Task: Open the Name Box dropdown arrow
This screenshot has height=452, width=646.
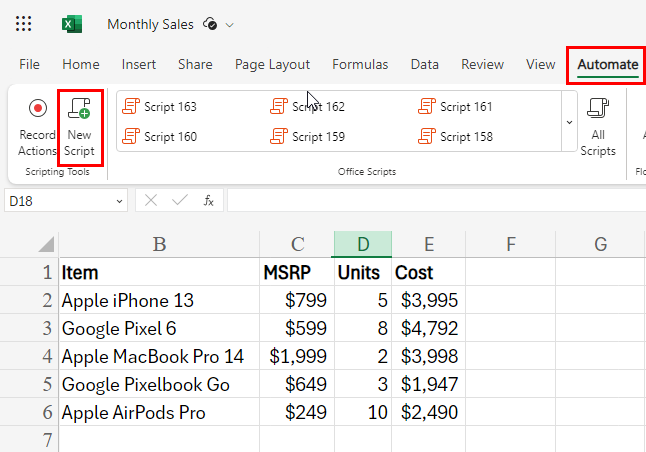Action: (x=119, y=201)
